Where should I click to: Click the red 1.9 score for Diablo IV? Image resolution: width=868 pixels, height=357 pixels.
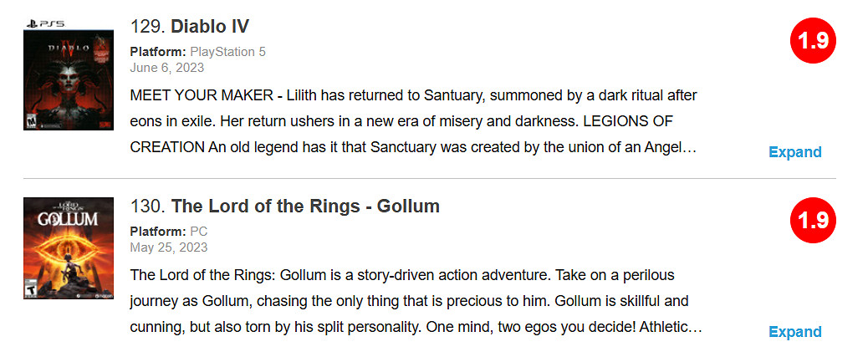click(813, 42)
